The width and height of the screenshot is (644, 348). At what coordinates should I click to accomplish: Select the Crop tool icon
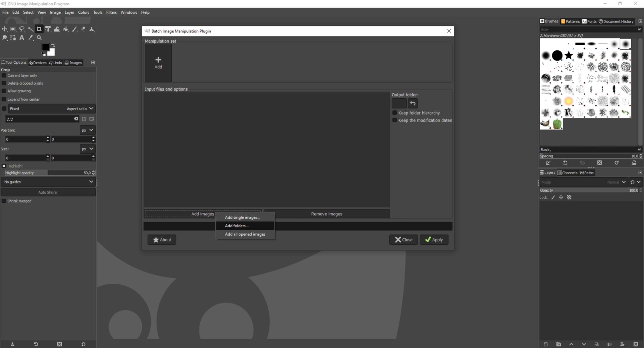click(39, 29)
